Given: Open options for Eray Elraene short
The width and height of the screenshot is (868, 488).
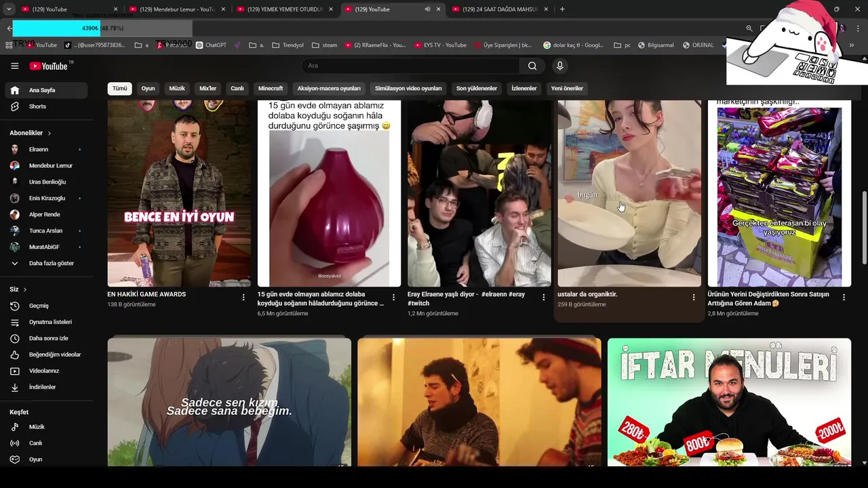Looking at the screenshot, I should coord(543,298).
